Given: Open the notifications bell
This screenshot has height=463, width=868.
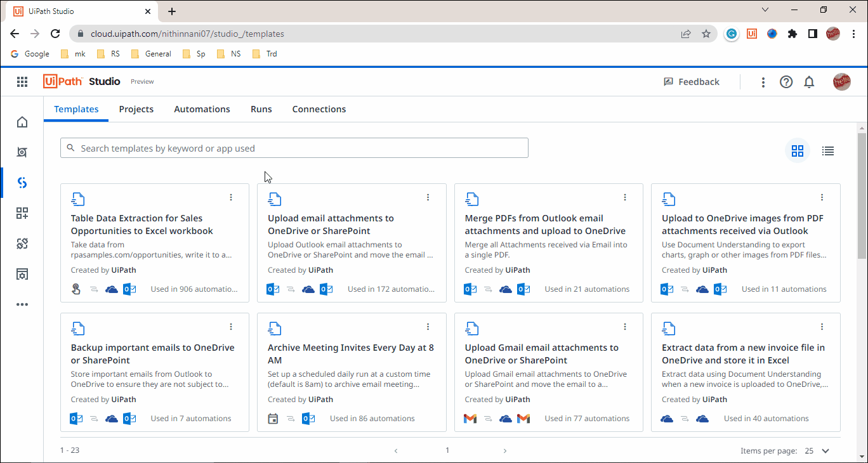Looking at the screenshot, I should tap(809, 82).
